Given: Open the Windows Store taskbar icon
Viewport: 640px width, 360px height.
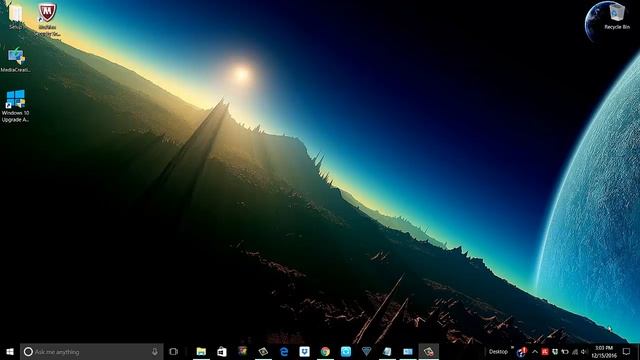Looking at the screenshot, I should tap(222, 351).
